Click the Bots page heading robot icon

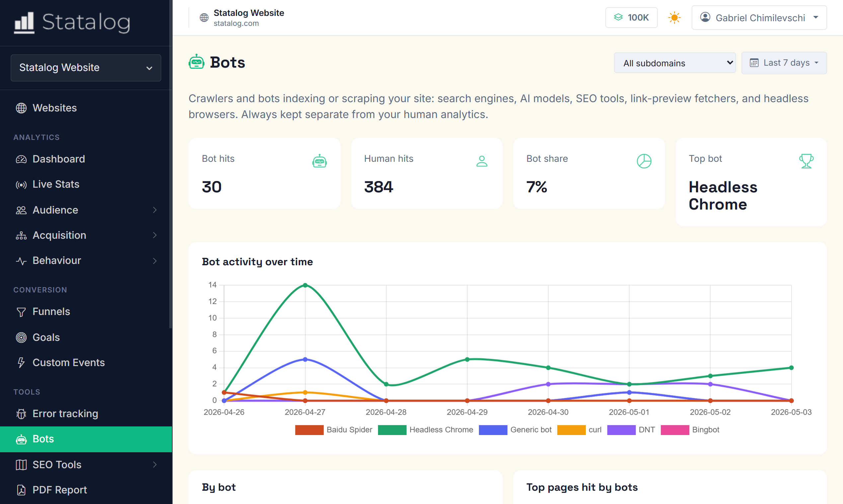click(196, 62)
